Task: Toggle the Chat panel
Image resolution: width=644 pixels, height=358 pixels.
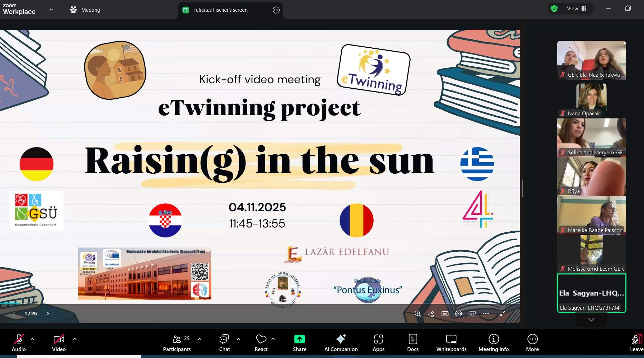Action: [224, 343]
